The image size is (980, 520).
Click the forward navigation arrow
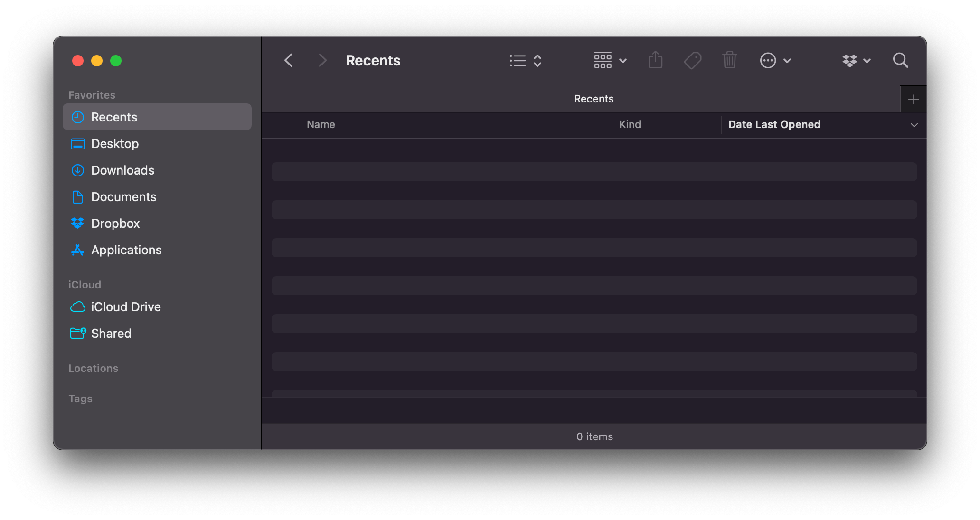[x=322, y=60]
